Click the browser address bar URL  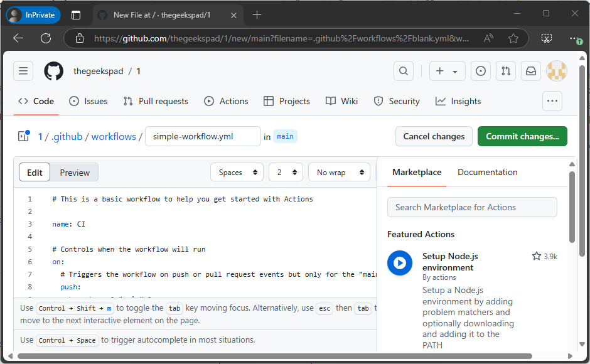pyautogui.click(x=281, y=38)
